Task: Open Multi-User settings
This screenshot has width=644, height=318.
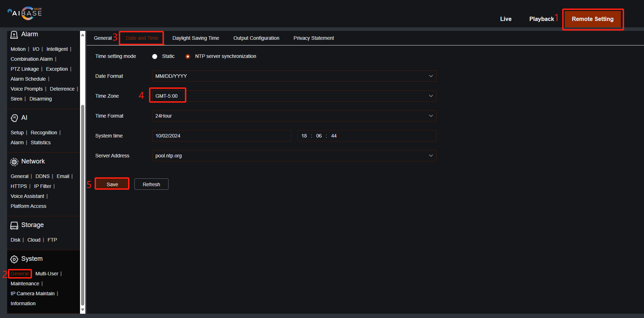Action: pos(47,274)
